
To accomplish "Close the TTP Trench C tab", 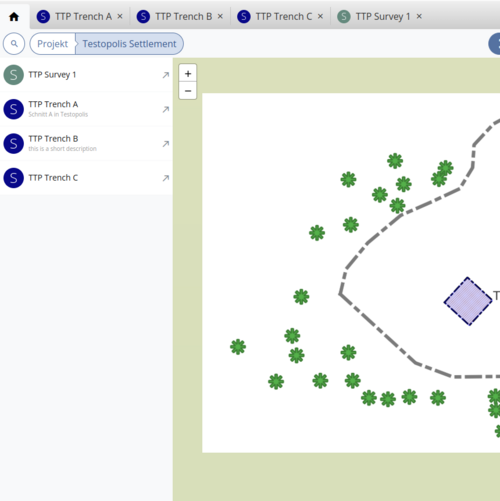I will coord(320,16).
